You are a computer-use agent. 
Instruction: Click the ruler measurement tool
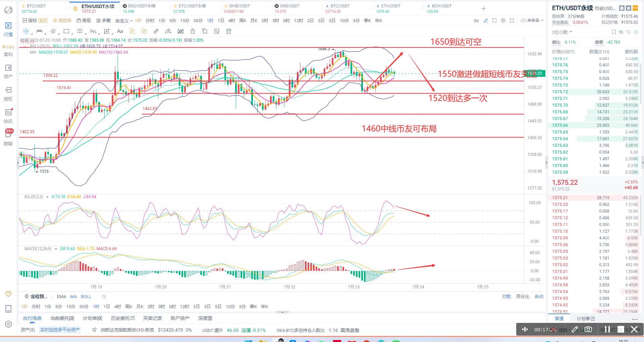tap(156, 31)
